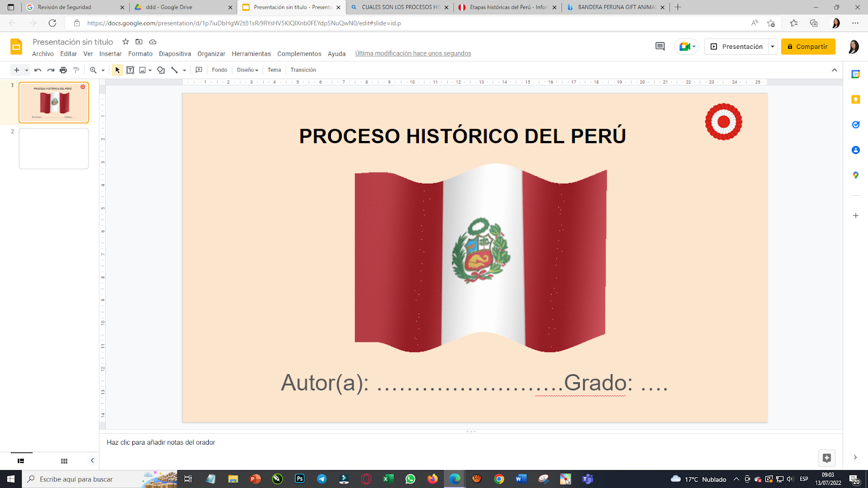Open the zoom level dropdown arrow
Screen dimensions: 868x488
coord(103,70)
